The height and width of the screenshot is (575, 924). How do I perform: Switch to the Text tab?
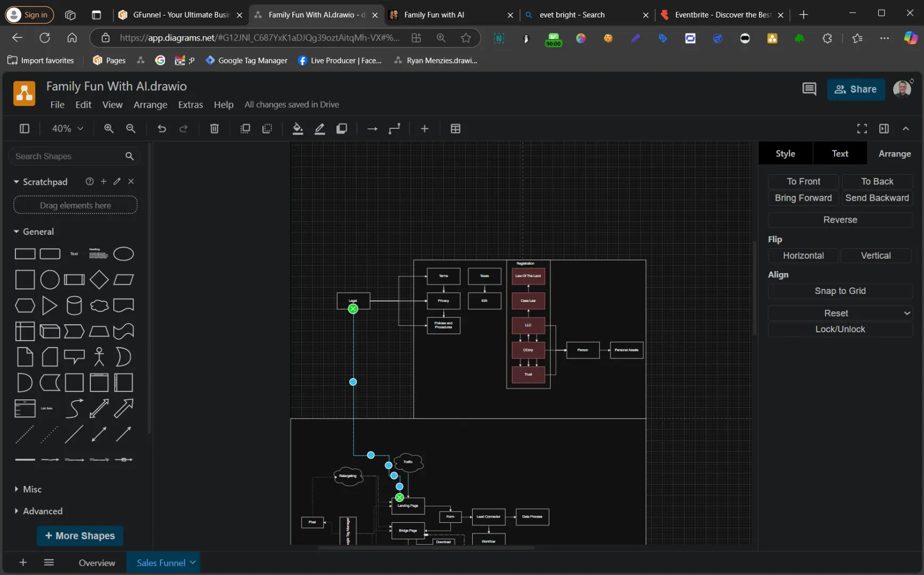840,153
